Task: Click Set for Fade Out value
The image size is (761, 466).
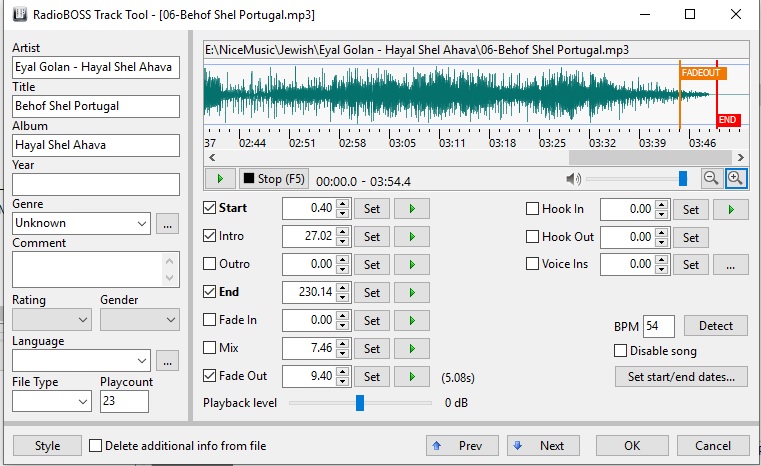Action: pyautogui.click(x=372, y=376)
